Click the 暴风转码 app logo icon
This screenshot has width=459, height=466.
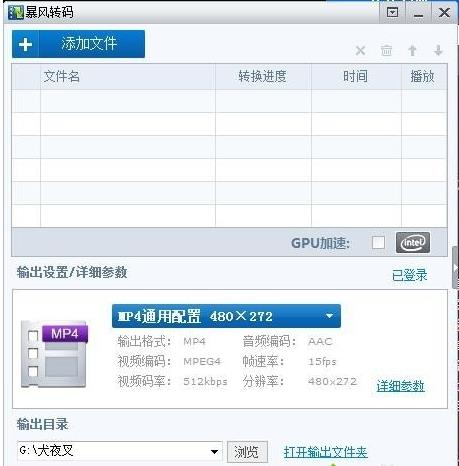click(16, 13)
